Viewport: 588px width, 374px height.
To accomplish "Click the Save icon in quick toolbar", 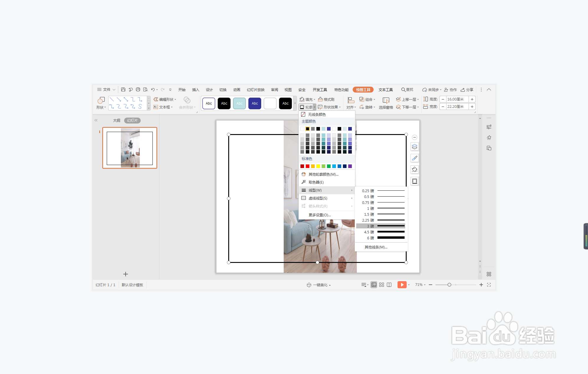I will [x=123, y=90].
